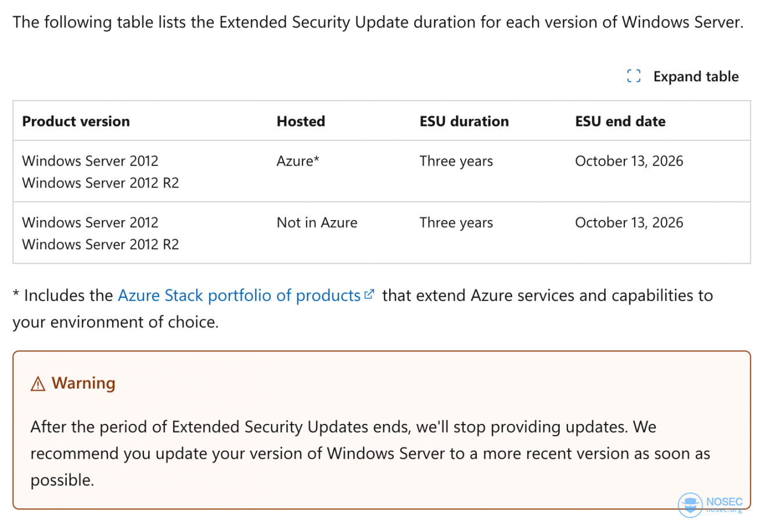Open the Azure Stack portfolio of products link
Viewport: 773px width, 532px height.
[239, 296]
